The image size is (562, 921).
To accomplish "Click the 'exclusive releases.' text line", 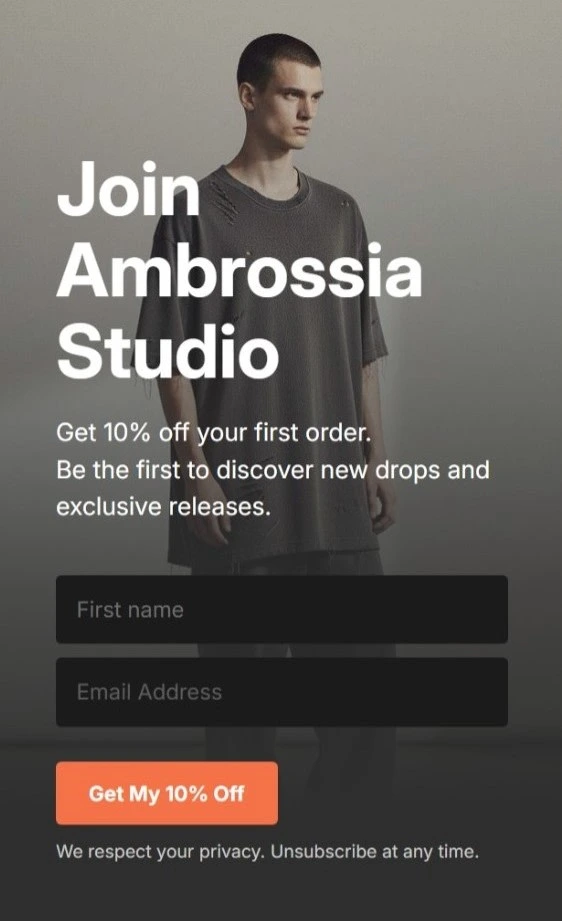I will tap(163, 506).
